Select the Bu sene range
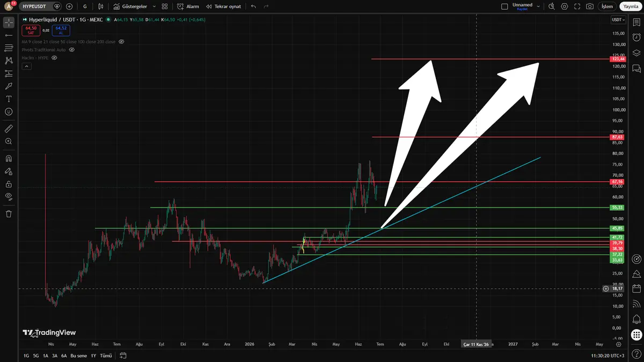Viewport: 644px width, 362px height. click(x=78, y=356)
